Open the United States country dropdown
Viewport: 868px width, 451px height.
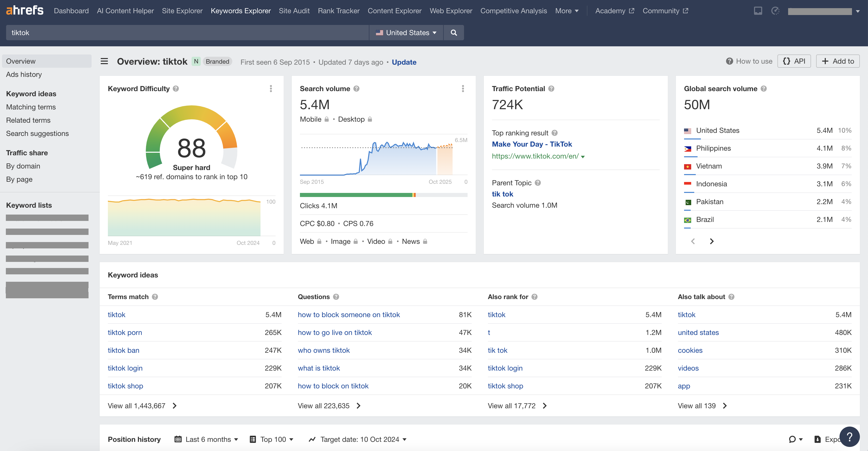[406, 33]
